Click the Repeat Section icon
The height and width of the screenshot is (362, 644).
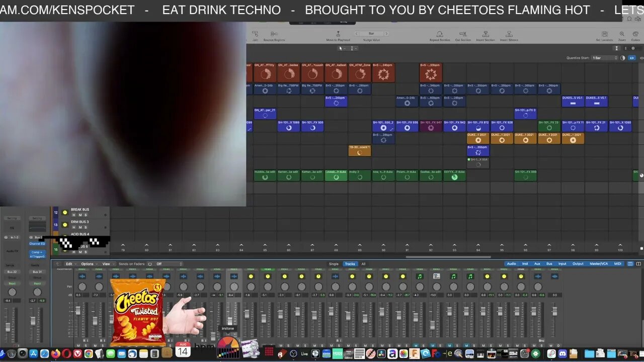click(x=440, y=34)
